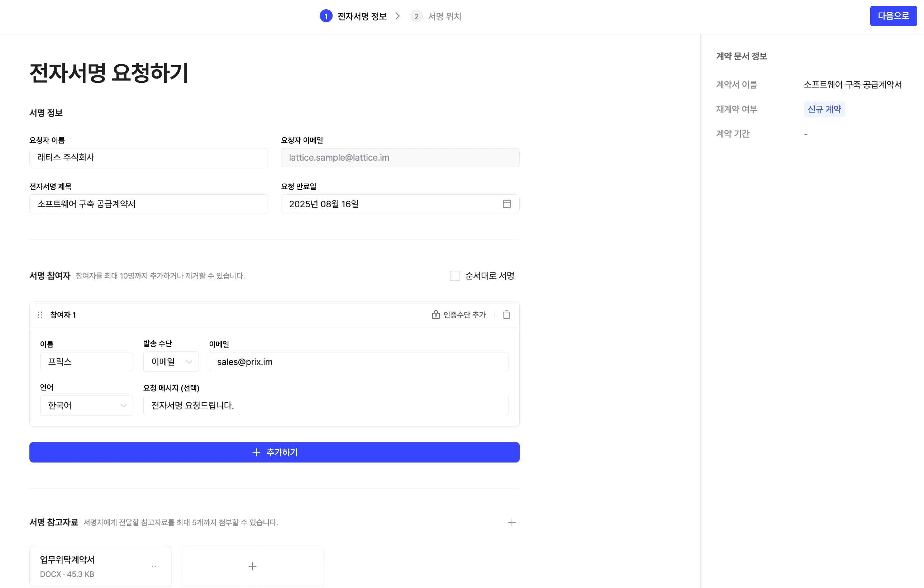This screenshot has width=924, height=588.
Task: Click plus icon in 서명 참고자료 header
Action: [x=511, y=522]
